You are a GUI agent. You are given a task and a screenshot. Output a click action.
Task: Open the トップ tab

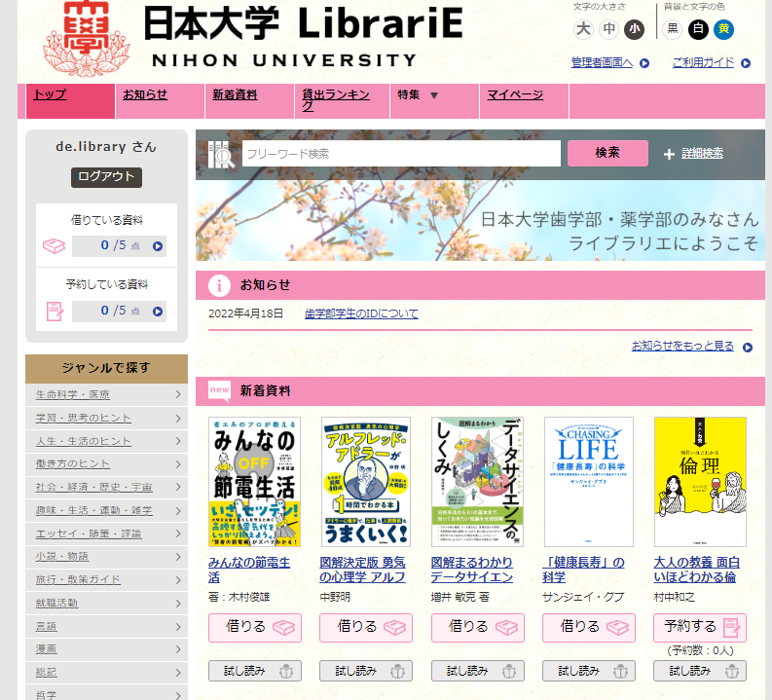[70, 101]
